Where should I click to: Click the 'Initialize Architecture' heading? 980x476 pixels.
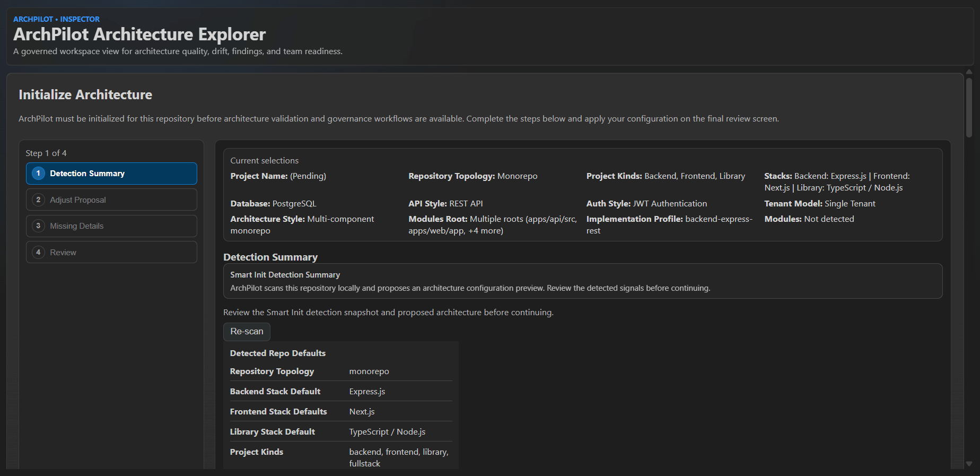[85, 94]
